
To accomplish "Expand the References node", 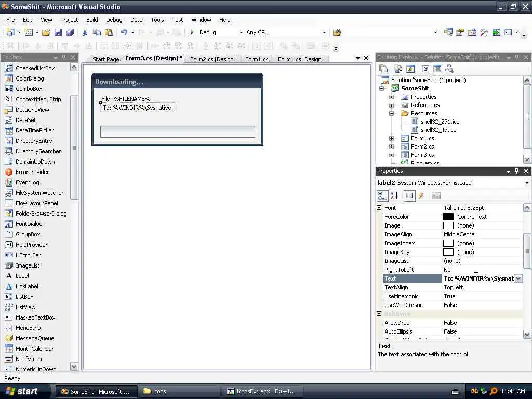I will [x=392, y=105].
